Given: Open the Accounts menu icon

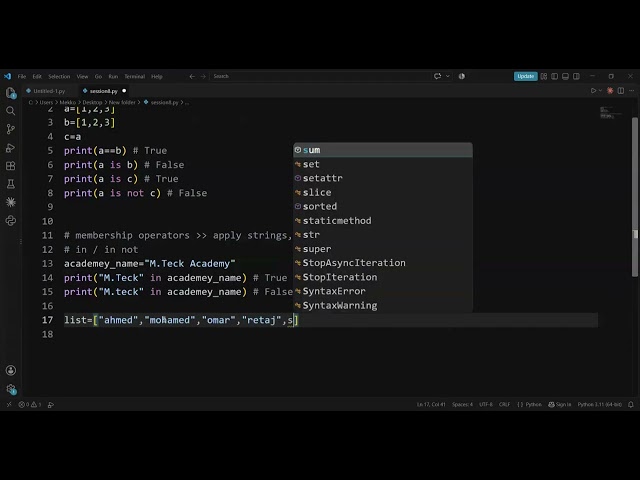Looking at the screenshot, I should pyautogui.click(x=11, y=370).
